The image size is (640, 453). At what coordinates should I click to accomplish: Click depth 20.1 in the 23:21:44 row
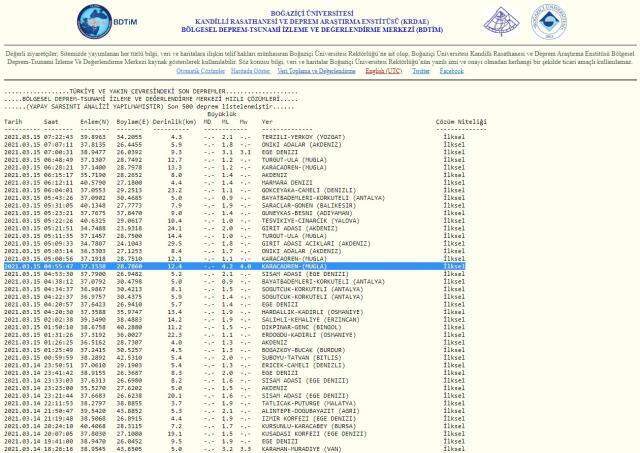tap(175, 396)
